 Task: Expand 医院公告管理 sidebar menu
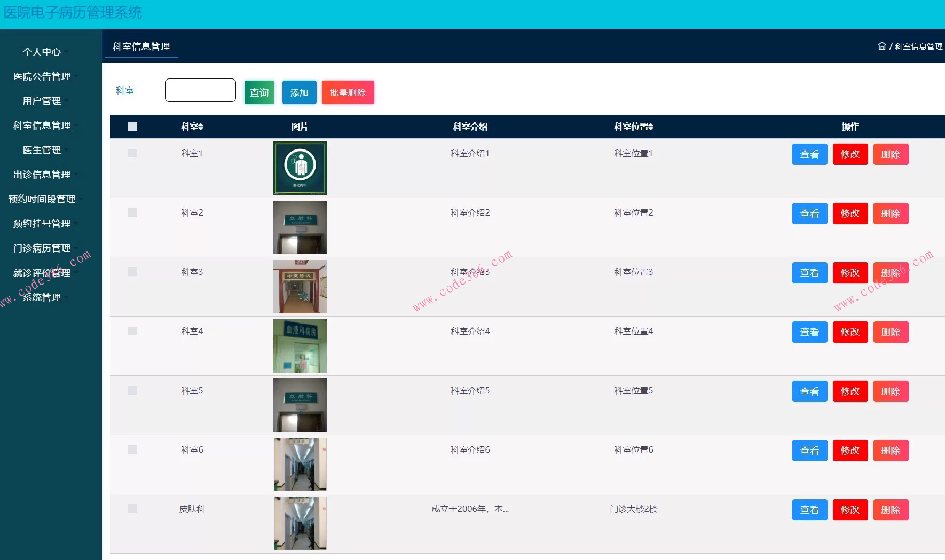[42, 76]
